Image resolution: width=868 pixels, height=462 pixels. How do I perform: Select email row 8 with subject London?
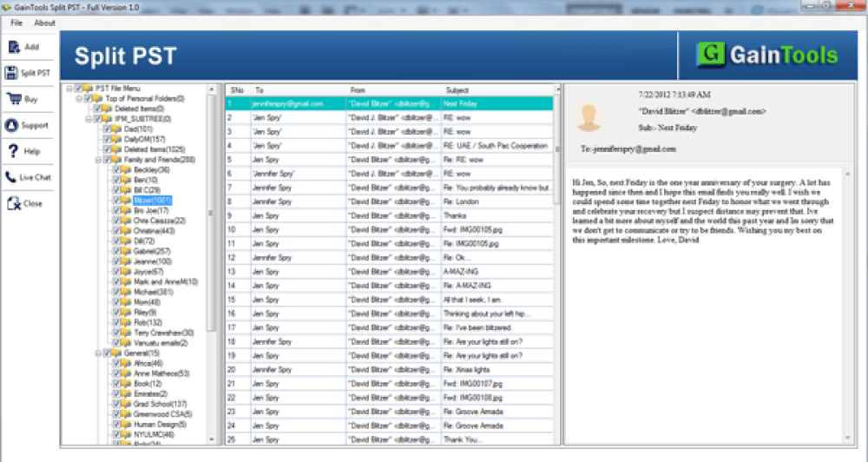point(391,202)
